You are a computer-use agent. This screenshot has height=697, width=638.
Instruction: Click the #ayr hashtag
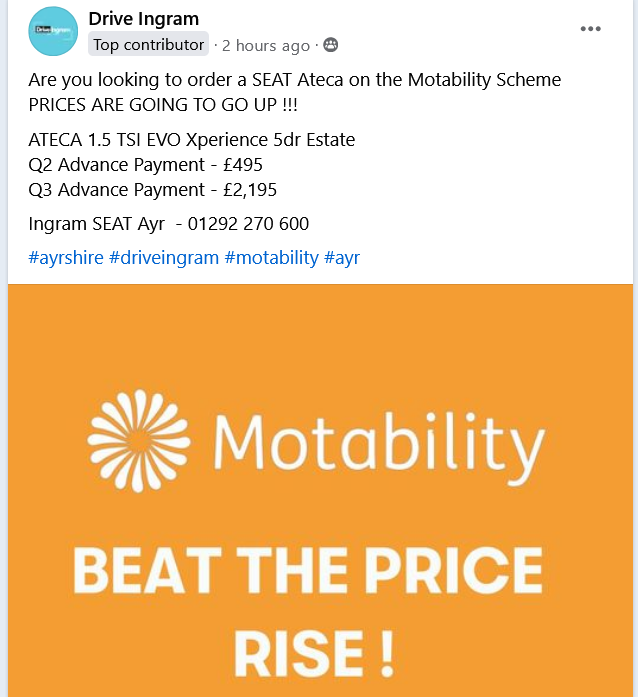[341, 258]
